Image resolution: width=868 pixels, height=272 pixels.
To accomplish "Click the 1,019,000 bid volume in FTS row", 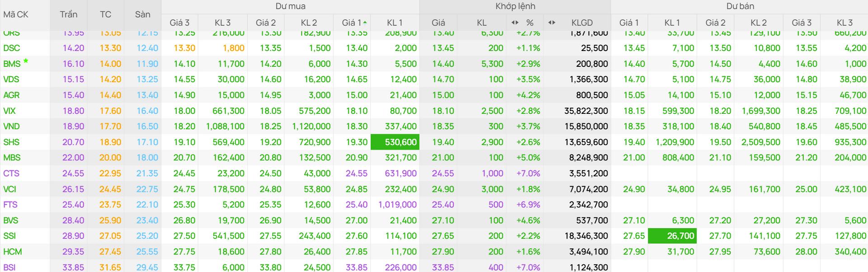I will [x=397, y=205].
